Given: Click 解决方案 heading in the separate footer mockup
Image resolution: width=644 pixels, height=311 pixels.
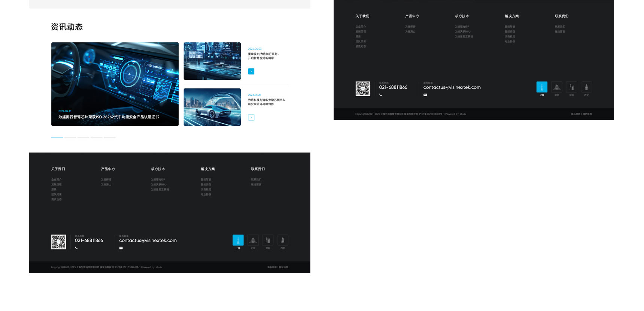Looking at the screenshot, I should (512, 16).
